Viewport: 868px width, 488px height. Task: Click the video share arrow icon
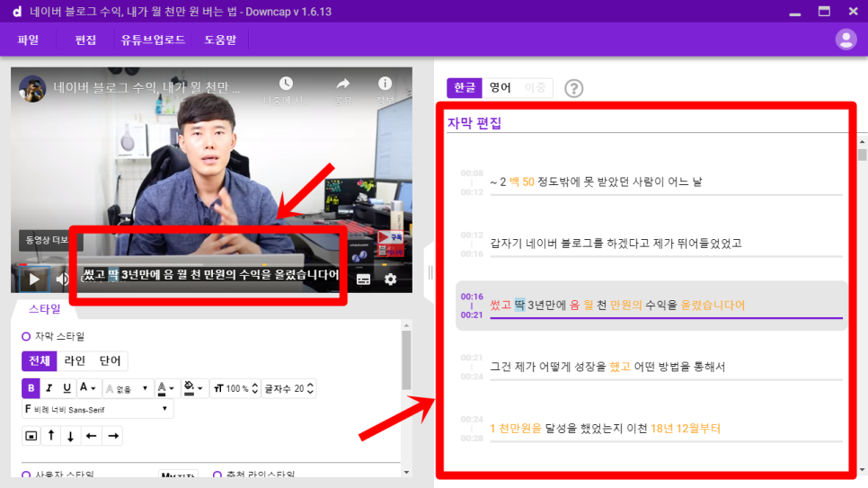point(343,84)
